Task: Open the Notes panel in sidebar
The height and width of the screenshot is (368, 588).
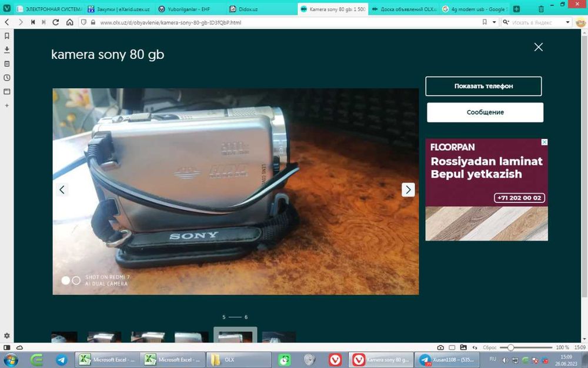Action: coord(6,64)
